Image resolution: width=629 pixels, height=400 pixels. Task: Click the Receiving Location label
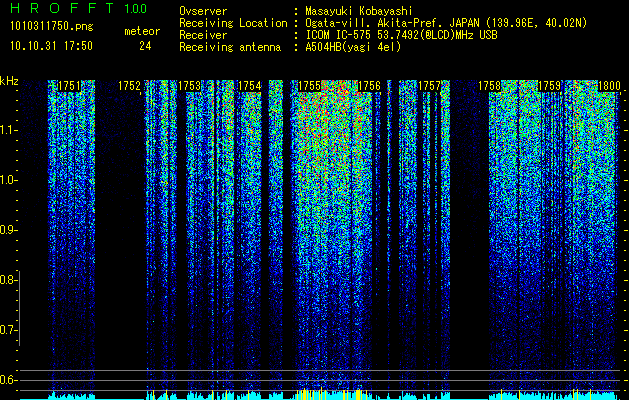point(233,23)
